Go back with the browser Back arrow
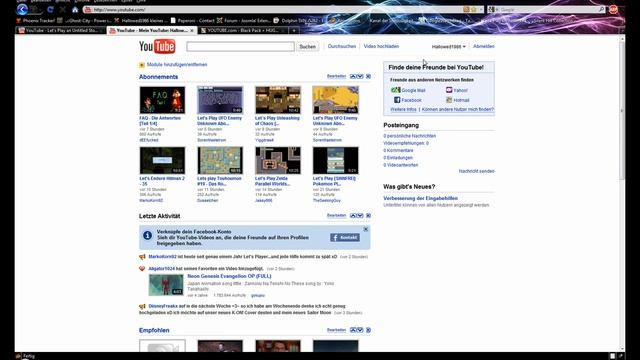Screen dimensions: 640x360 tap(22, 9)
